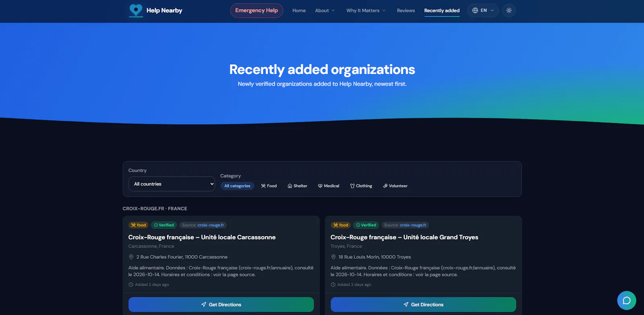Open the All countries dropdown
The height and width of the screenshot is (315, 644).
[171, 184]
